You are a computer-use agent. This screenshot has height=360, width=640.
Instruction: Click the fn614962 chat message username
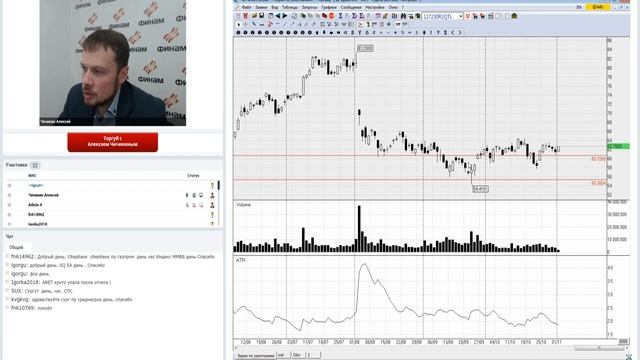click(x=22, y=257)
